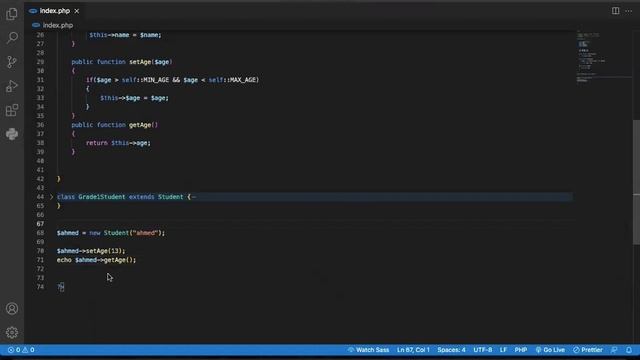Screen dimensions: 640x360
Task: Open the Python extension sidebar icon
Action: 12,134
